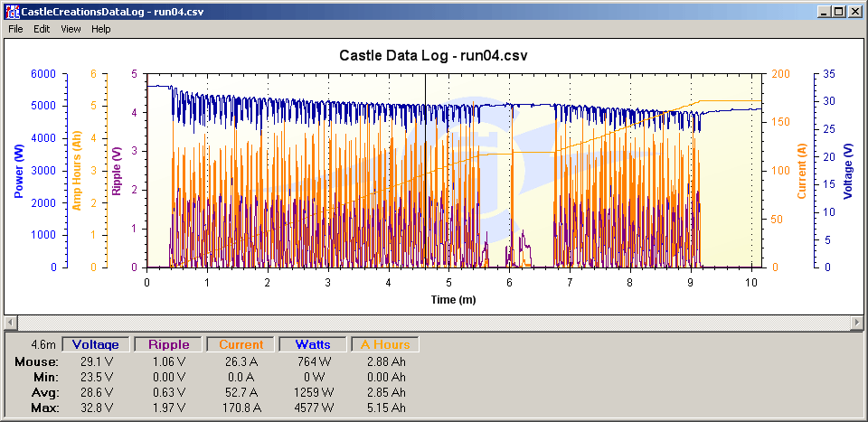Click the Mouse voltage value 29.1 V

point(96,362)
